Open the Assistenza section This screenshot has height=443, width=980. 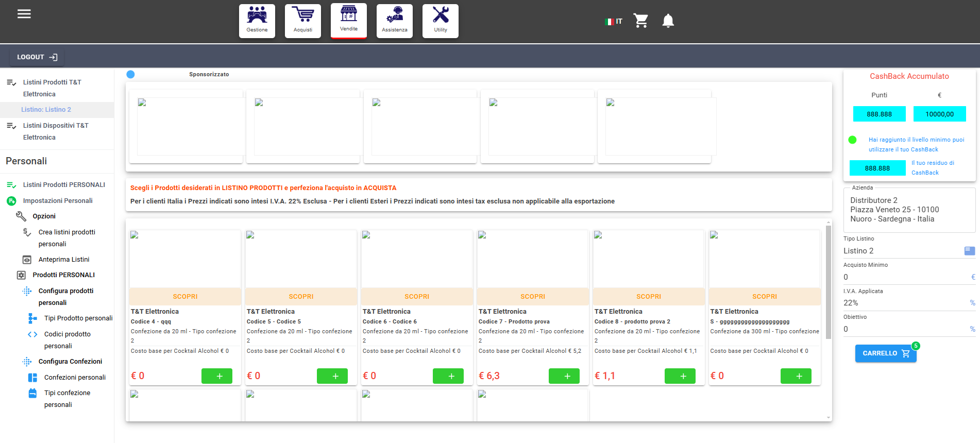(x=395, y=21)
